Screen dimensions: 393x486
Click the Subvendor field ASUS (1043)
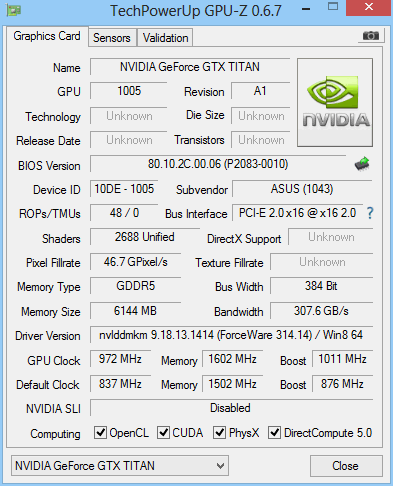coord(302,189)
